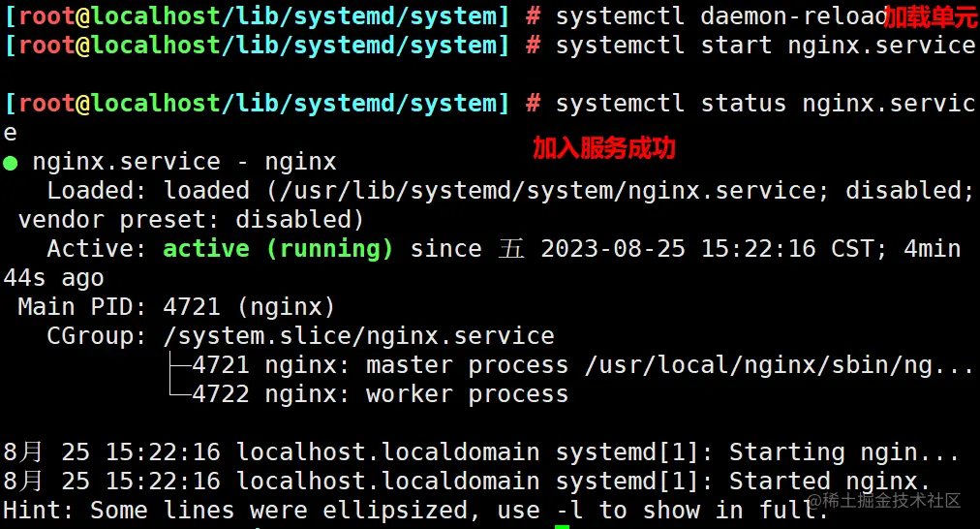Click 'vendor preset: disabled)' text
Viewport: 980px width, 529px height.
191,220
